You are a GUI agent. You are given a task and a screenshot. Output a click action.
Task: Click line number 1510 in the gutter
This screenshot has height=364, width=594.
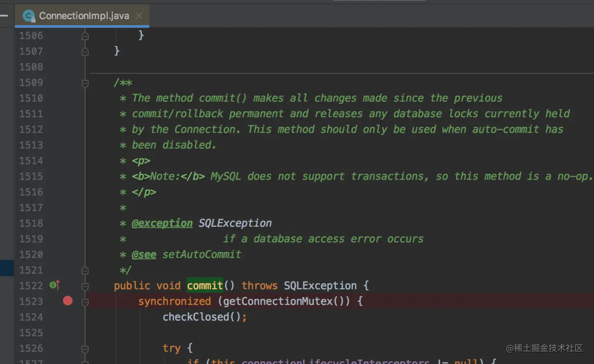coord(31,98)
